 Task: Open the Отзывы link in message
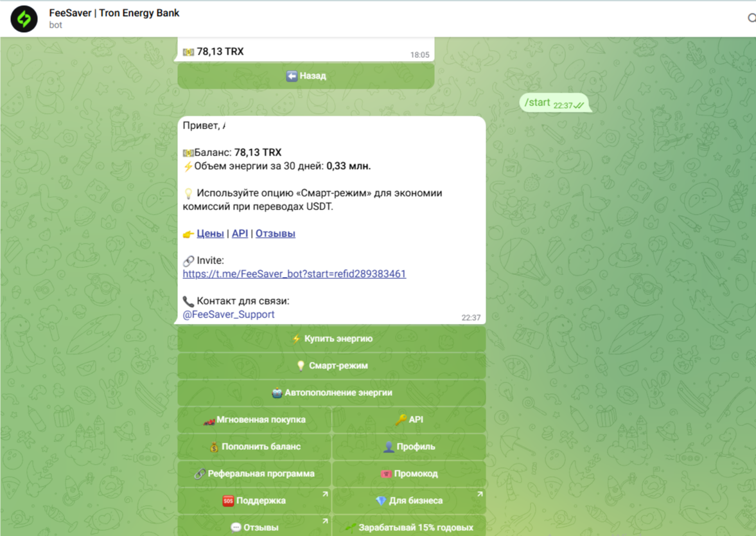tap(275, 233)
